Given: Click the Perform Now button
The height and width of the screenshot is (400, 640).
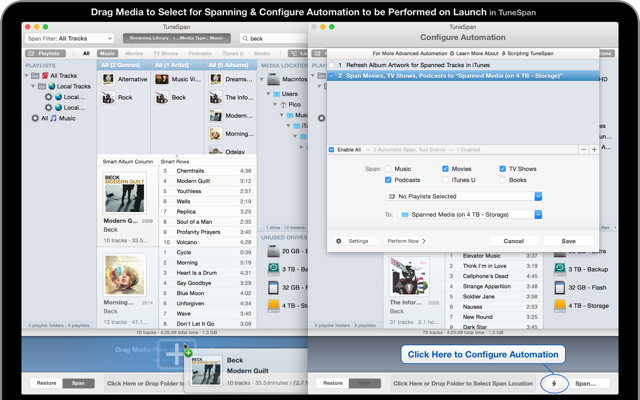Looking at the screenshot, I should pyautogui.click(x=406, y=241).
